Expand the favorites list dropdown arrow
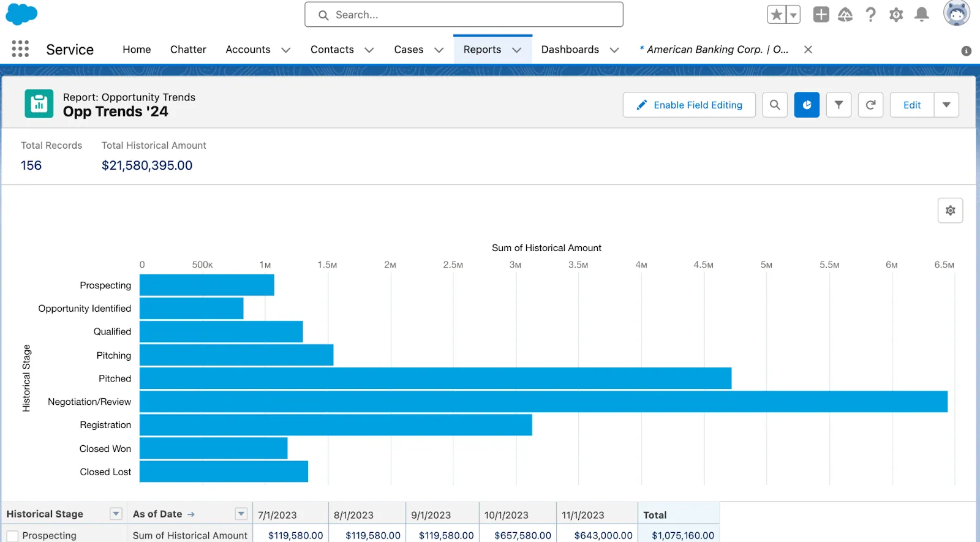The image size is (980, 542). [793, 15]
